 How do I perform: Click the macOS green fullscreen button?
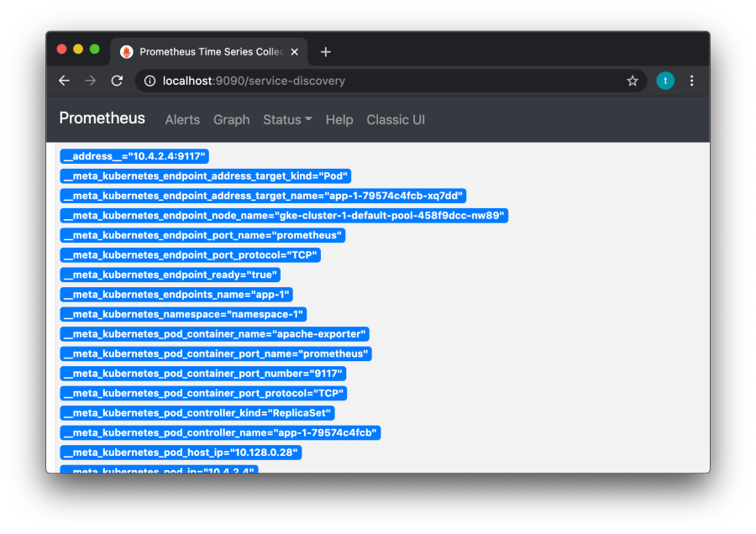pyautogui.click(x=94, y=50)
